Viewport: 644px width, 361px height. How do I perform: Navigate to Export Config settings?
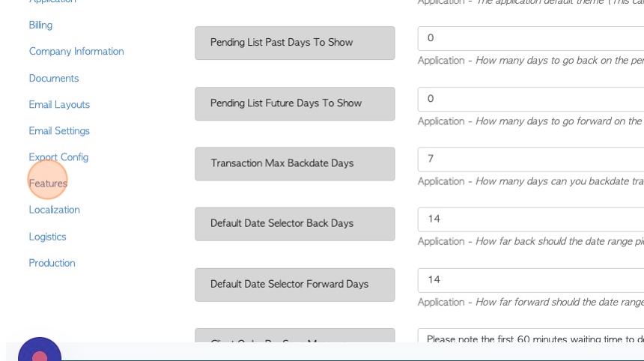pyautogui.click(x=58, y=157)
